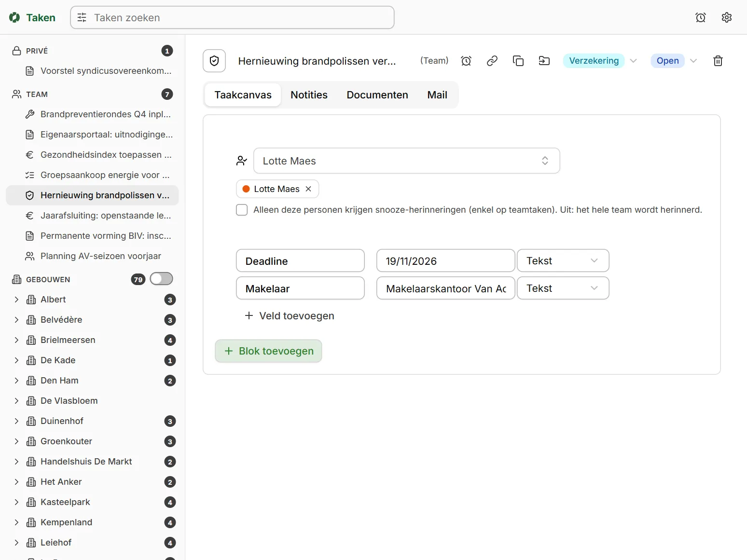Click the assignee person icon
The width and height of the screenshot is (747, 560).
tap(242, 161)
